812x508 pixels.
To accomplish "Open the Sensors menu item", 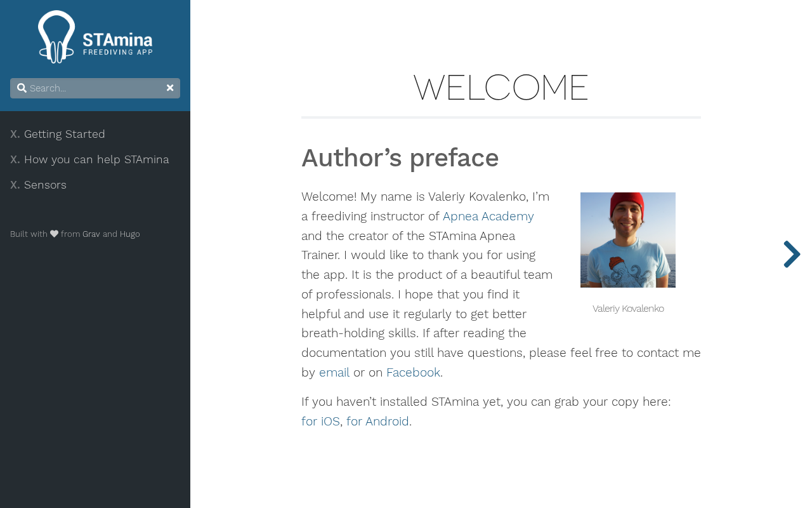I will pos(45,185).
